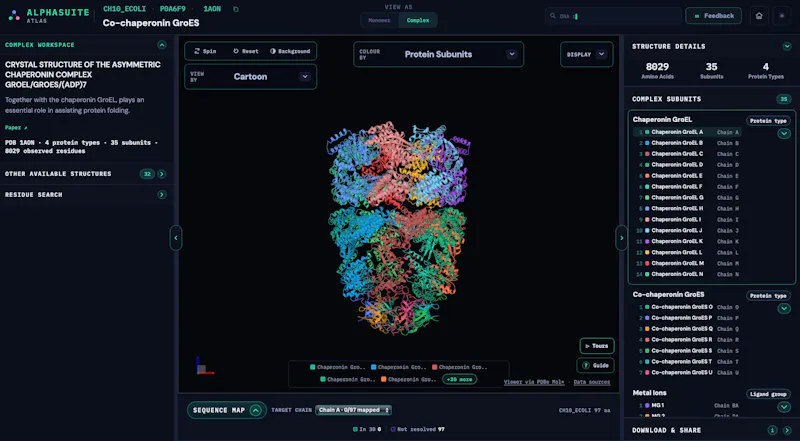The width and height of the screenshot is (800, 441).
Task: Select Chaperonin GroEL A row
Action: [x=687, y=132]
